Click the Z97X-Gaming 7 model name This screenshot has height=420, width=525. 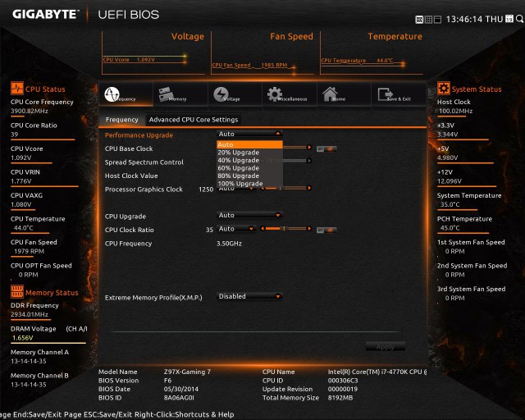click(187, 372)
